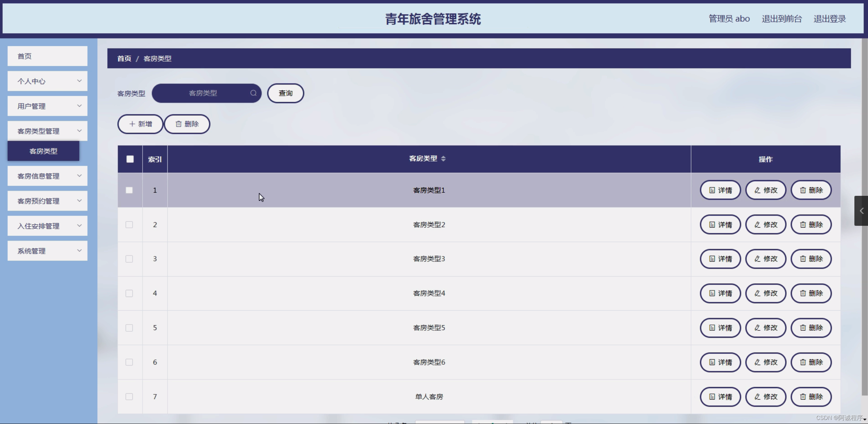Expand 客房信息管理 menu section
This screenshot has width=868, height=424.
pyautogui.click(x=47, y=176)
